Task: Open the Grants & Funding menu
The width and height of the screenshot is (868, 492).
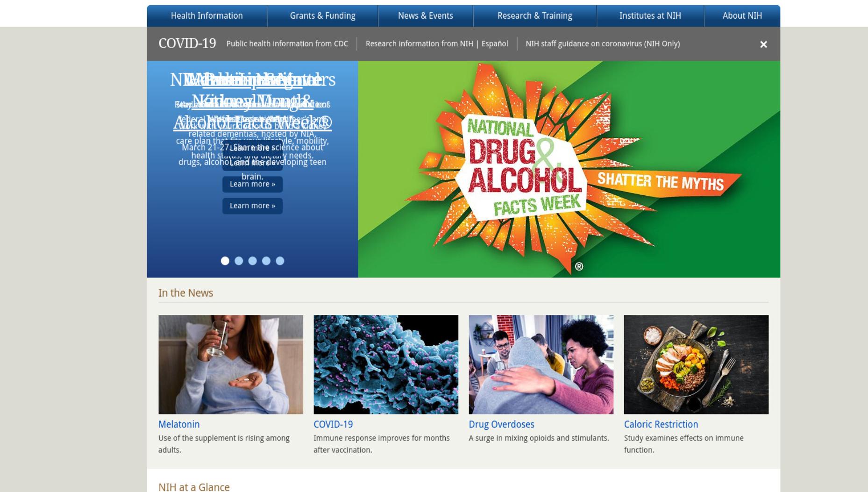Action: (x=323, y=16)
